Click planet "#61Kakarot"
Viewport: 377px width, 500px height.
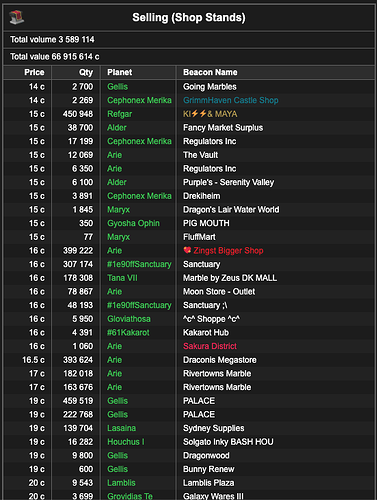point(128,333)
